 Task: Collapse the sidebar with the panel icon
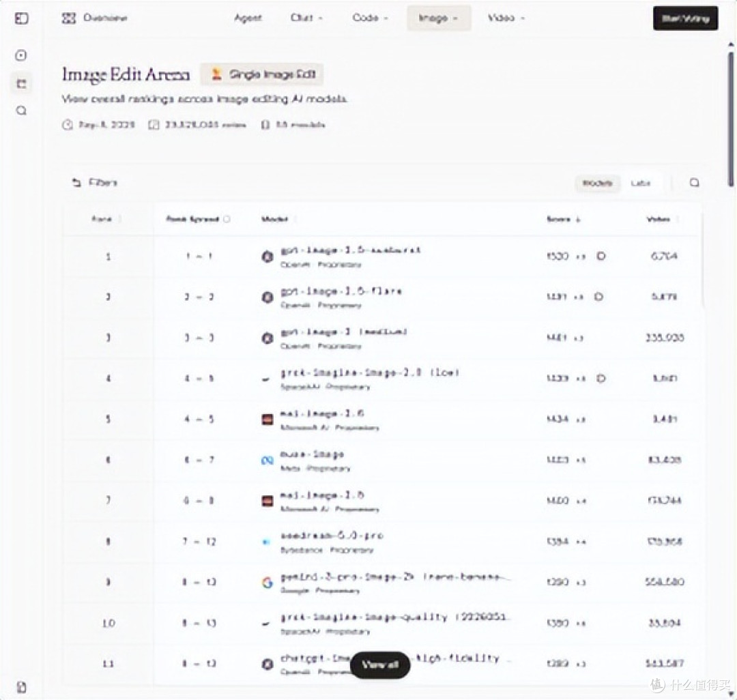(x=22, y=18)
